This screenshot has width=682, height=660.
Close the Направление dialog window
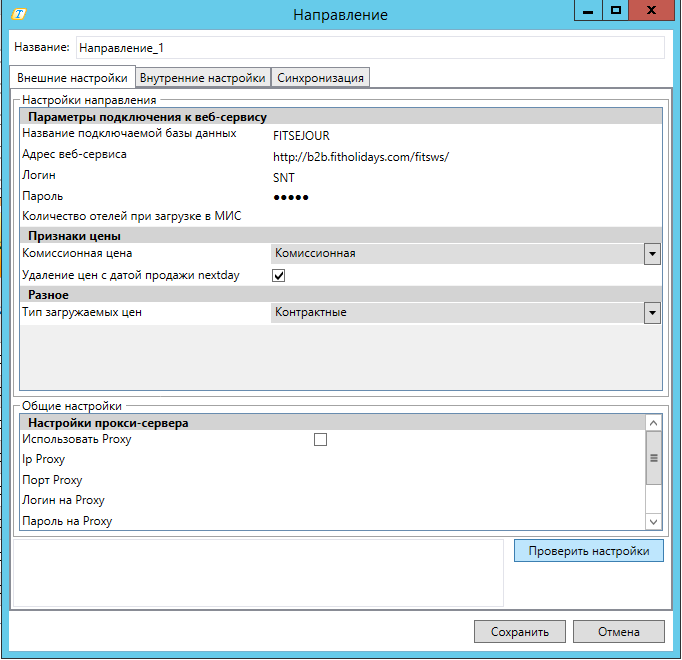653,10
